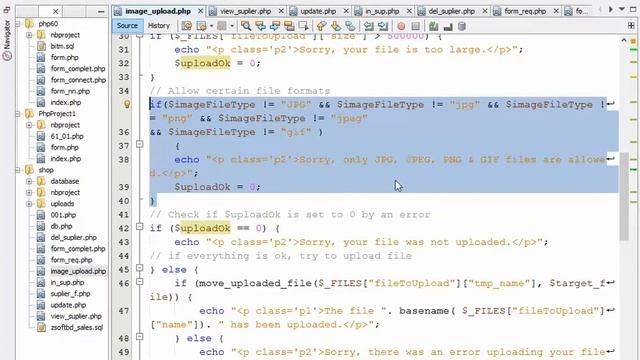Open the del_suplier.php tab

pyautogui.click(x=451, y=11)
